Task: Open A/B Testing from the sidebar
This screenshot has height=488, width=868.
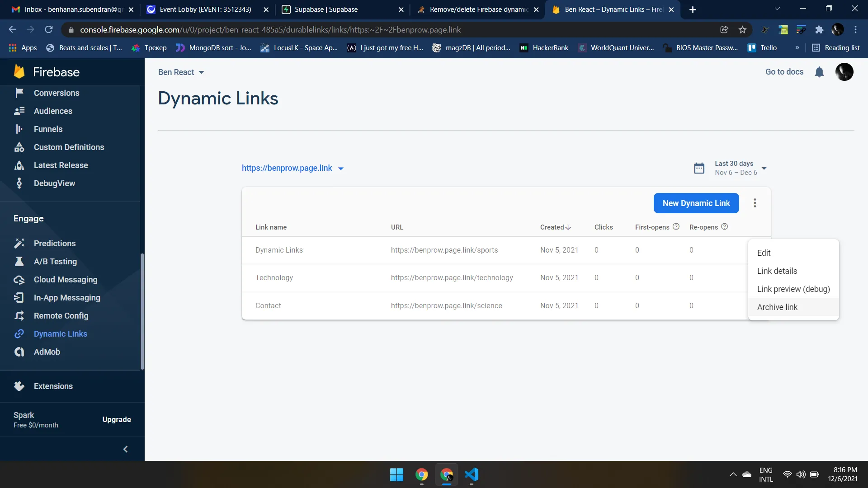Action: pyautogui.click(x=55, y=262)
